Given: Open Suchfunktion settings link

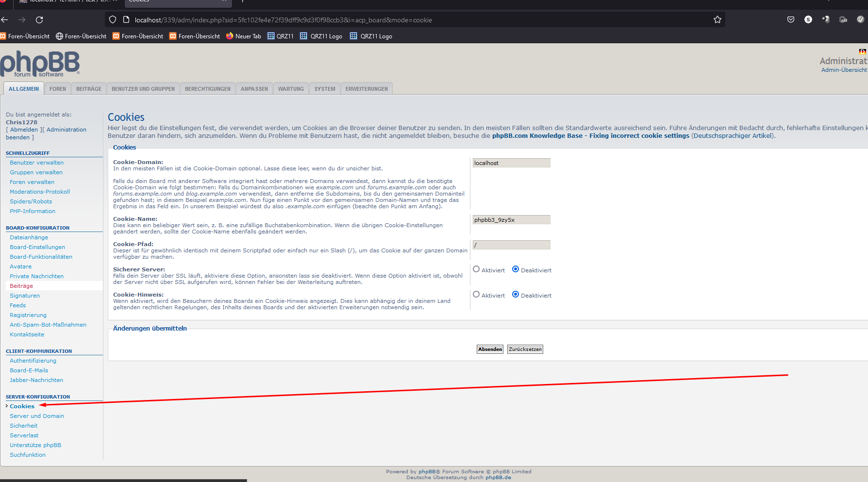Looking at the screenshot, I should tap(28, 455).
